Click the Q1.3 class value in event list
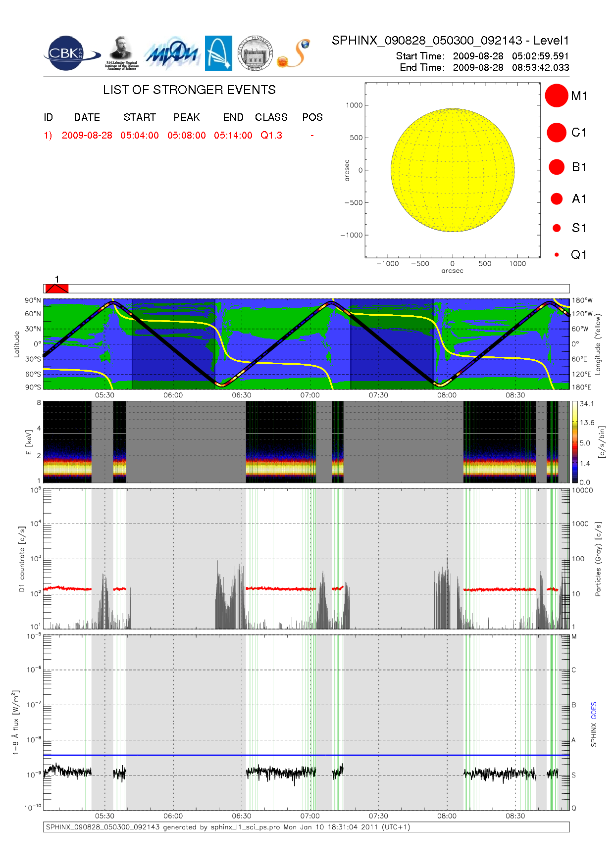This screenshot has height=868, width=614. [271, 136]
